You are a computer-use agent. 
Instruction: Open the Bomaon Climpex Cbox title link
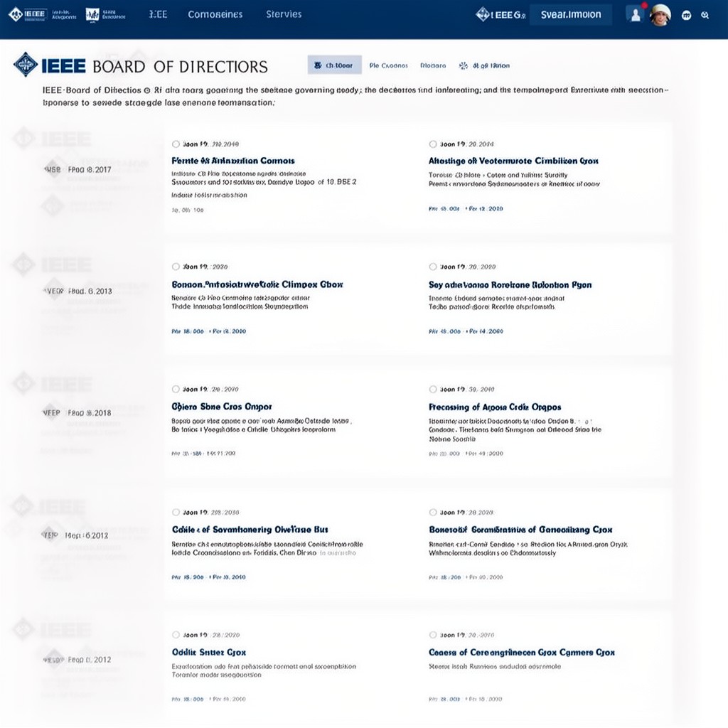point(257,284)
